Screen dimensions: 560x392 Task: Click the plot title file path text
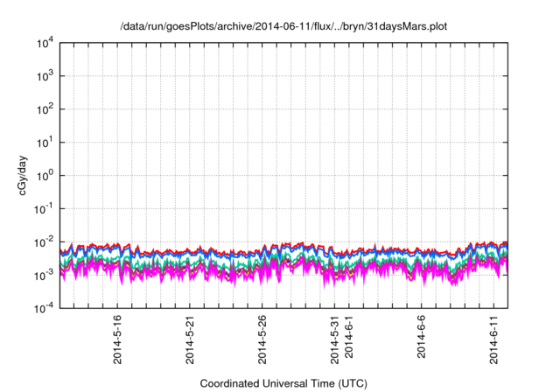[x=283, y=28]
